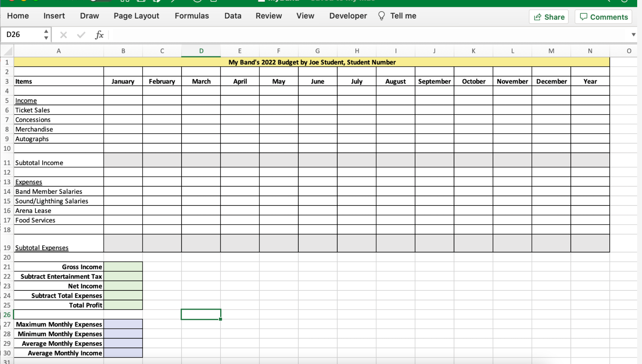Select the February heading cell

(162, 81)
